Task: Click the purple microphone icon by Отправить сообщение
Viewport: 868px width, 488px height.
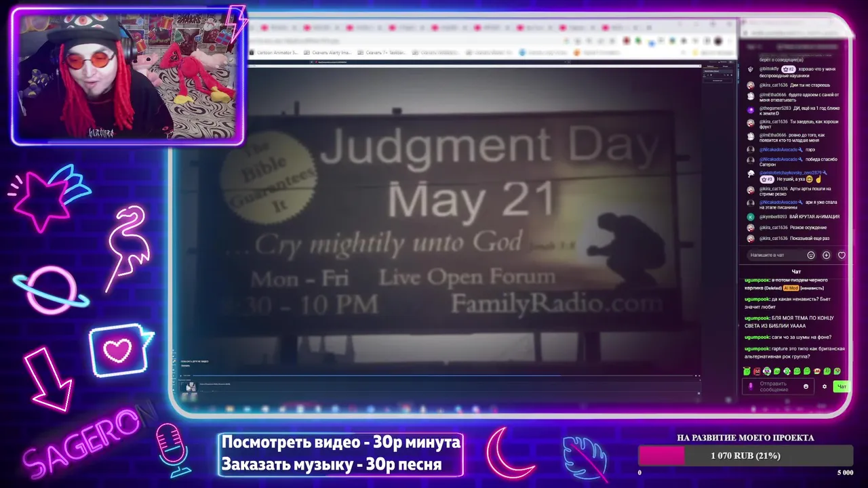Action: click(750, 386)
